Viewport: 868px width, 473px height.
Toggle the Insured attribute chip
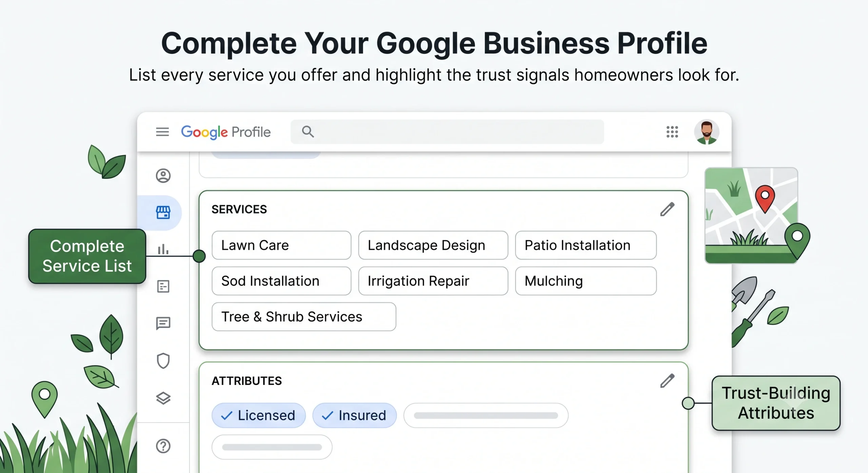click(x=354, y=415)
